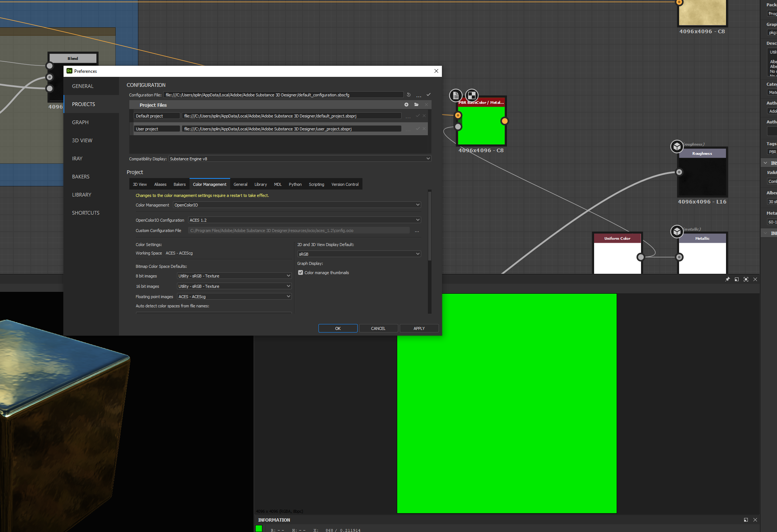The image size is (777, 532).
Task: Add a new project file entry
Action: click(406, 105)
